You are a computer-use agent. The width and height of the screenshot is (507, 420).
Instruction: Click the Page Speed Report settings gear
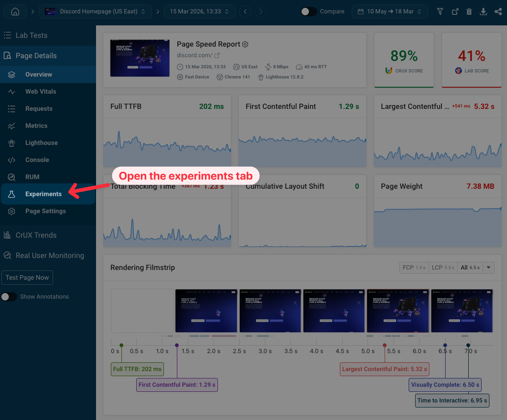click(x=245, y=44)
